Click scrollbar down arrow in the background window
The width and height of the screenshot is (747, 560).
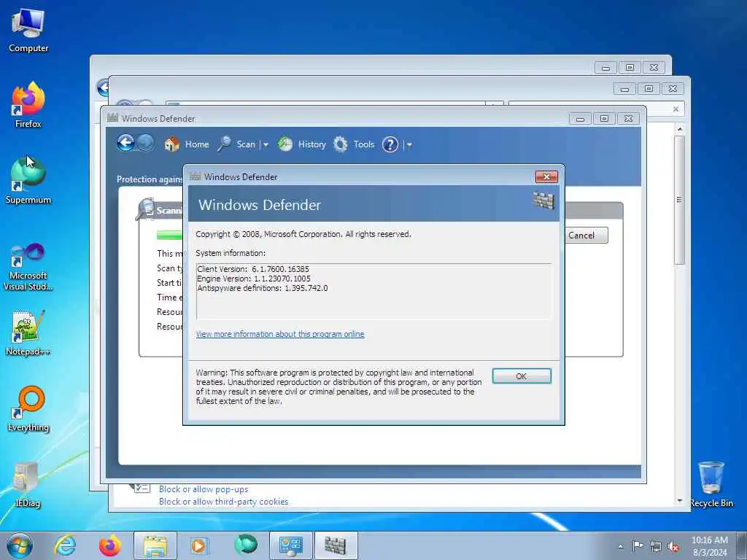pos(680,501)
